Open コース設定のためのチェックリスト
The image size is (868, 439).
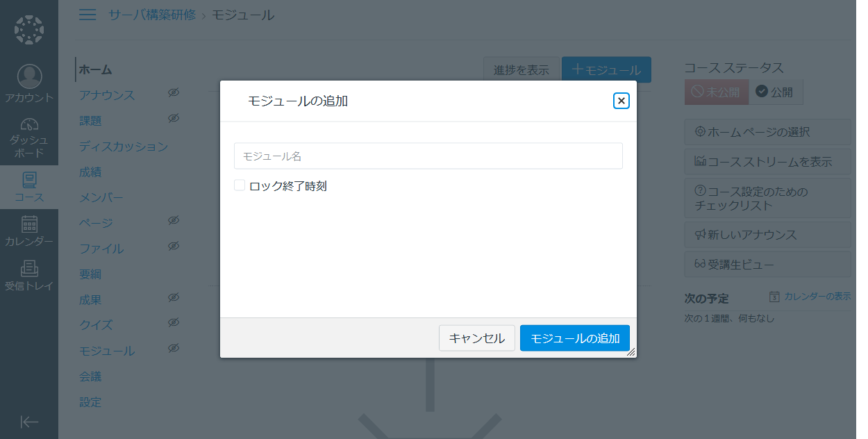pyautogui.click(x=767, y=198)
